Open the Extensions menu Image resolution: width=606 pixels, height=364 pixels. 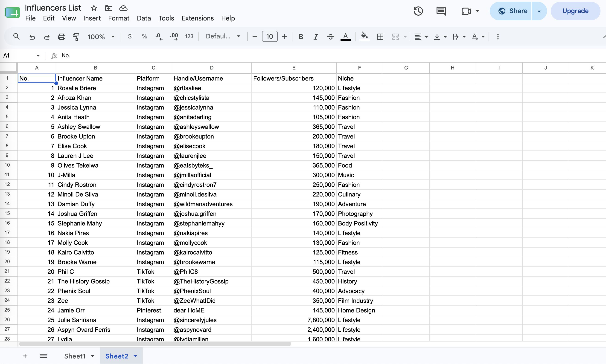198,18
